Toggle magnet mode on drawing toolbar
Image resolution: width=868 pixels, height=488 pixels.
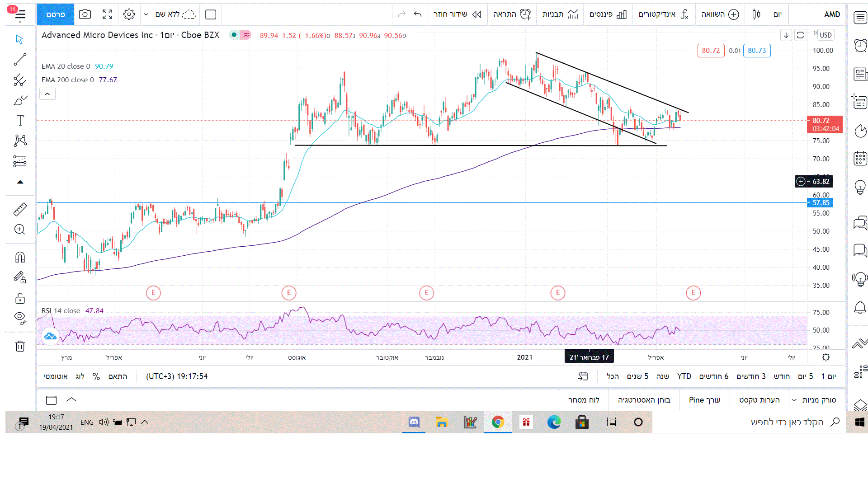click(x=20, y=257)
